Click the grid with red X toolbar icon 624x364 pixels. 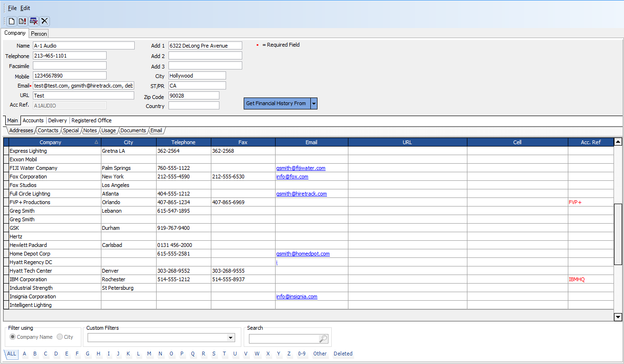(33, 21)
